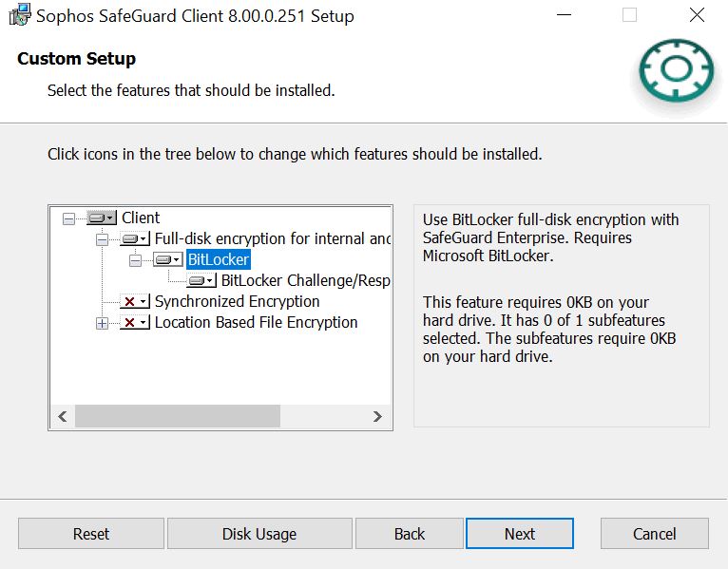Image resolution: width=728 pixels, height=569 pixels.
Task: Click the feature tree's right scroll arrow
Action: 377,416
